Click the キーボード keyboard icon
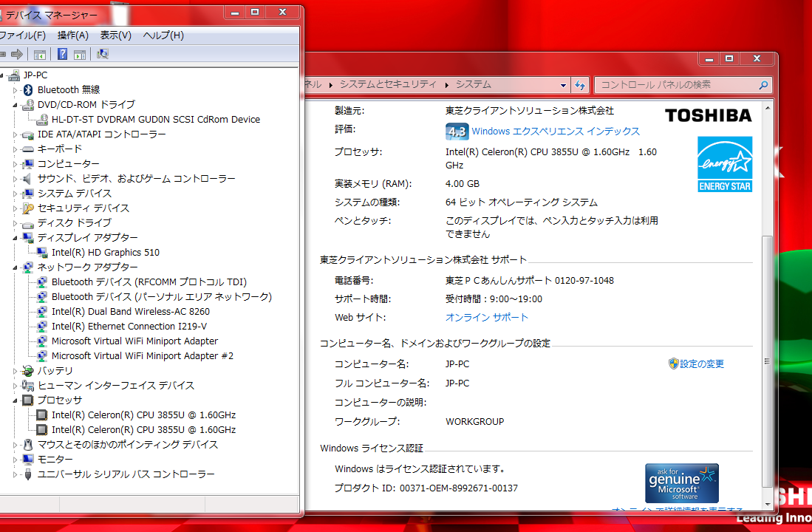Viewport: 812px width, 532px height. point(28,149)
